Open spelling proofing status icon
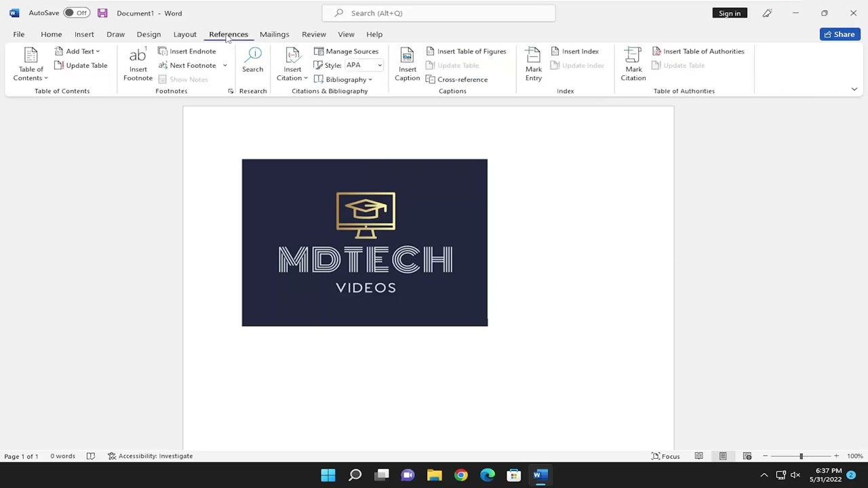Viewport: 868px width, 488px height. click(91, 456)
